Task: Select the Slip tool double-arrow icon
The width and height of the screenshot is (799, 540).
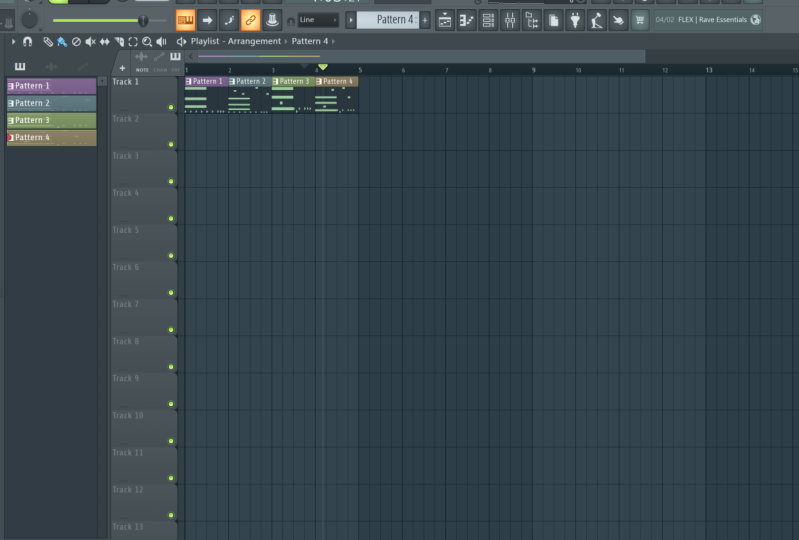Action: 104,42
